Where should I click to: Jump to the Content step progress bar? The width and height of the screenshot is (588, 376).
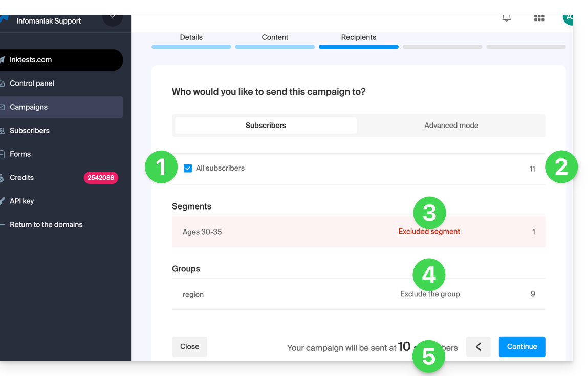pos(275,47)
